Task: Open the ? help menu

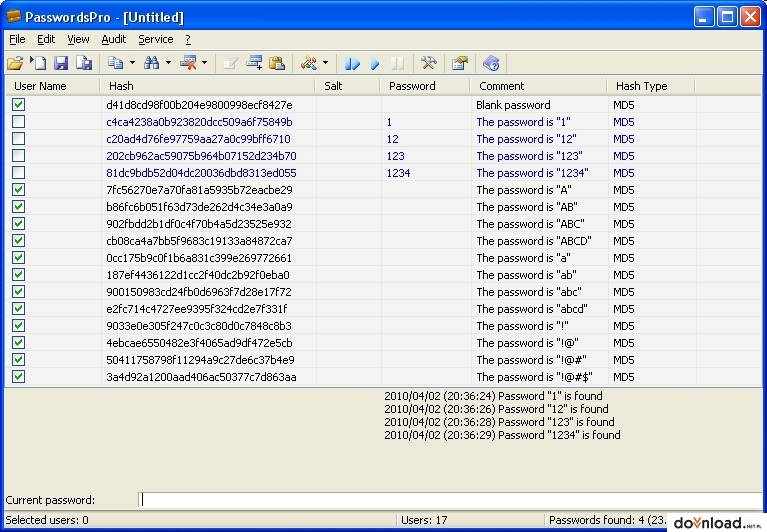Action: coord(188,39)
